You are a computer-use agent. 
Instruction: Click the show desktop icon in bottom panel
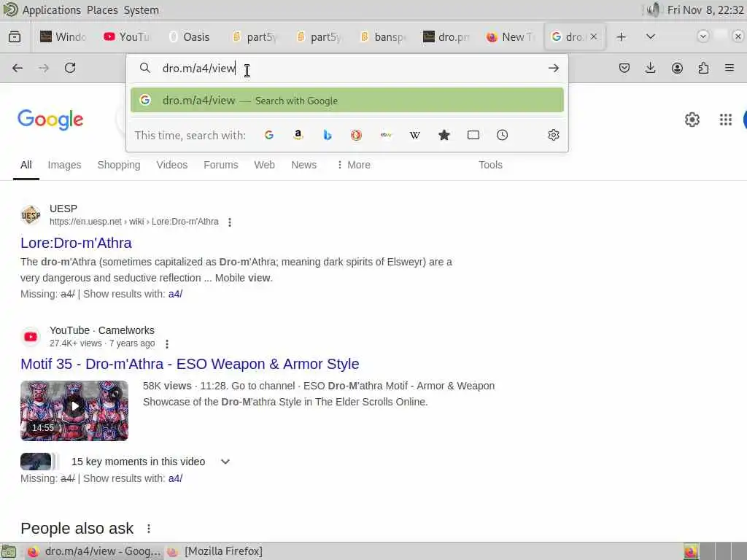(x=9, y=552)
